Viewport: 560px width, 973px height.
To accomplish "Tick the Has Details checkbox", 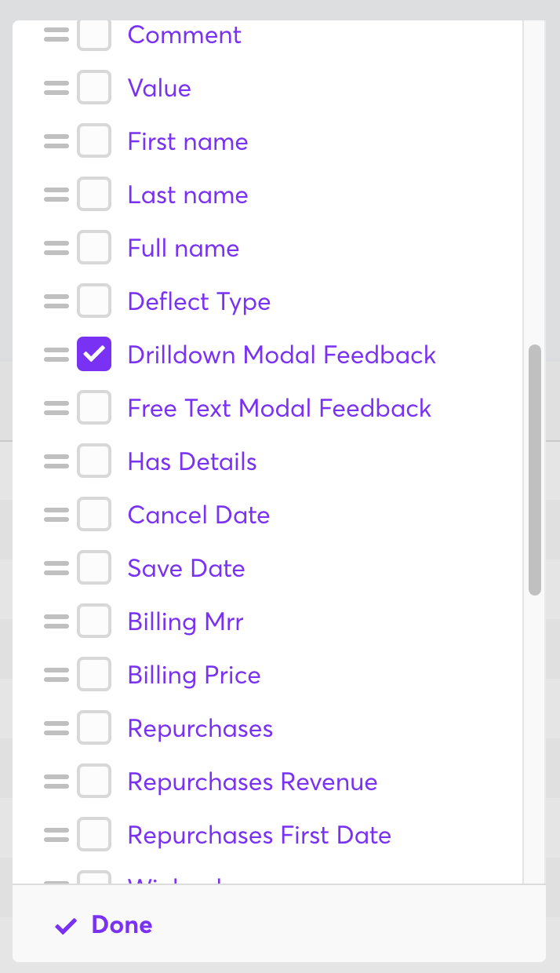I will click(94, 461).
